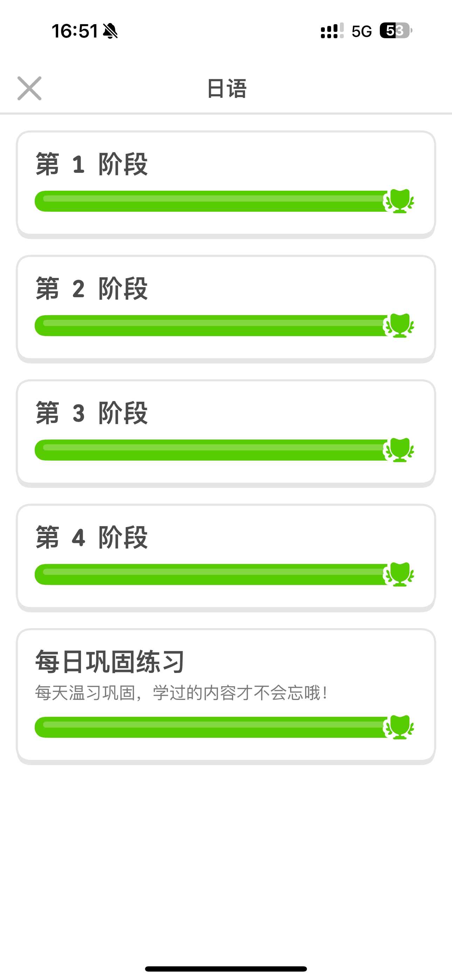Open the 第 2 阶段 section title
Image resolution: width=452 pixels, height=980 pixels.
(92, 289)
